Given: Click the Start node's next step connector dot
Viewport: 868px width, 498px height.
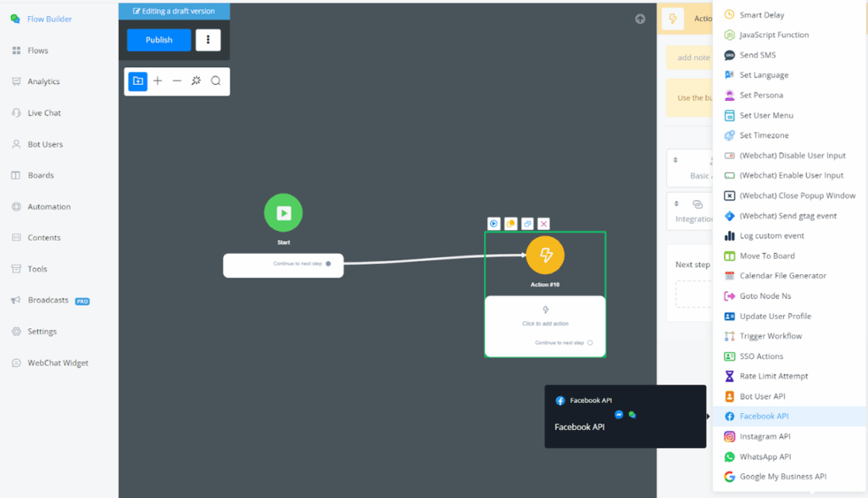Looking at the screenshot, I should point(328,264).
